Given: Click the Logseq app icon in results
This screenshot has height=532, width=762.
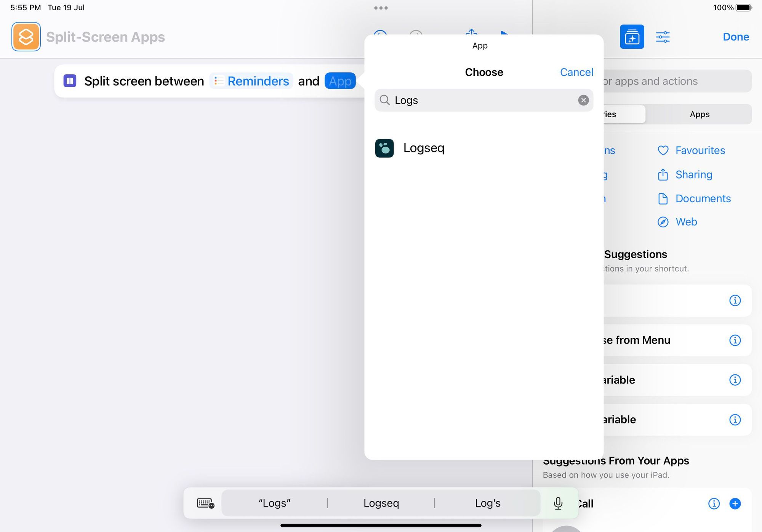Looking at the screenshot, I should (384, 148).
